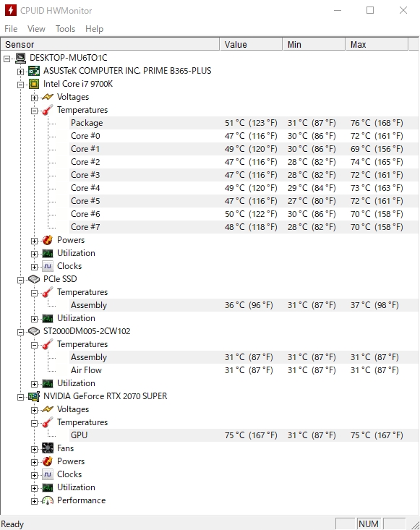This screenshot has height=530, width=420.
Task: Click the CPU Clocks waveform icon
Action: 48,266
